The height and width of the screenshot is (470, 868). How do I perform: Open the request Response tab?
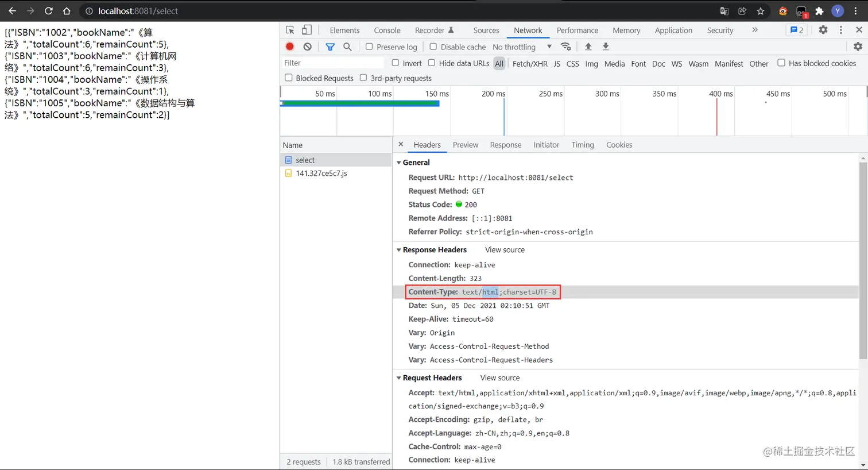coord(506,145)
